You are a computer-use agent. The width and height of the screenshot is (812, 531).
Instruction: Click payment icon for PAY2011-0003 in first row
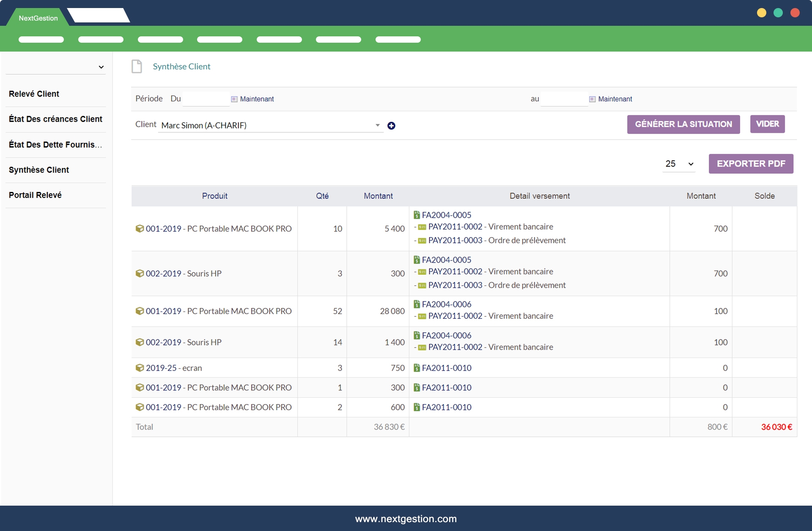coord(422,241)
